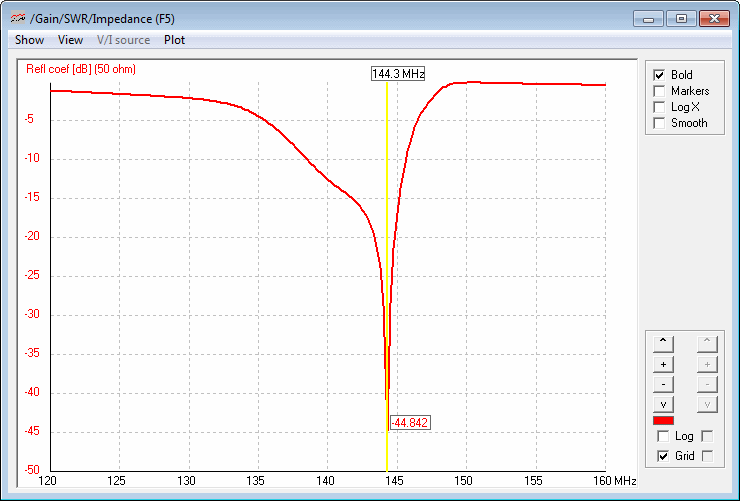Screen dimensions: 740x501
Task: Maximize the Gain/SWR/Impedance window
Action: click(x=681, y=19)
